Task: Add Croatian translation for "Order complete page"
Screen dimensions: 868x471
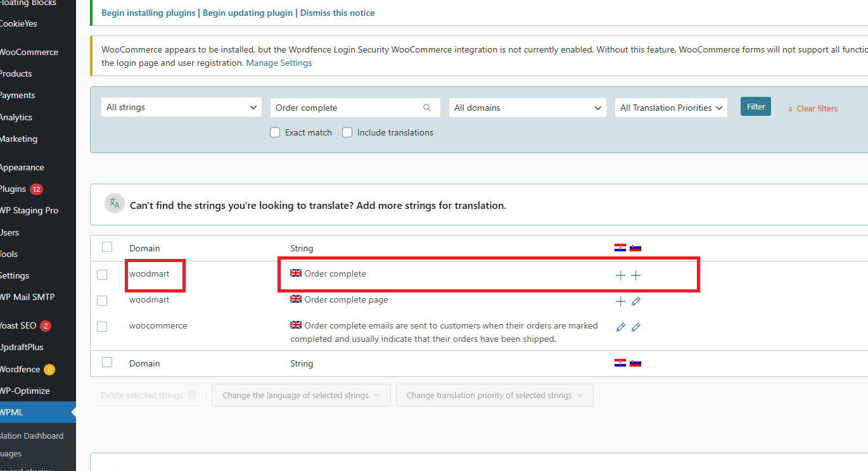Action: pyautogui.click(x=620, y=301)
